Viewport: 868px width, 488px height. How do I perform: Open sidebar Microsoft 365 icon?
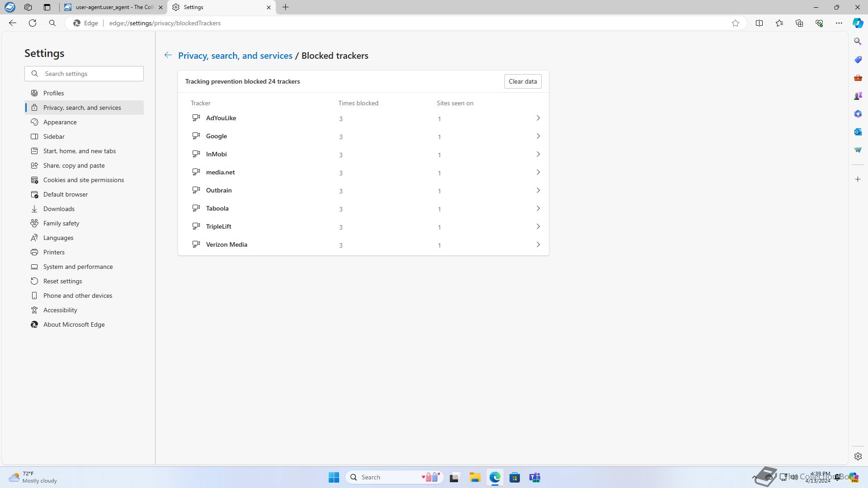pos(858,114)
